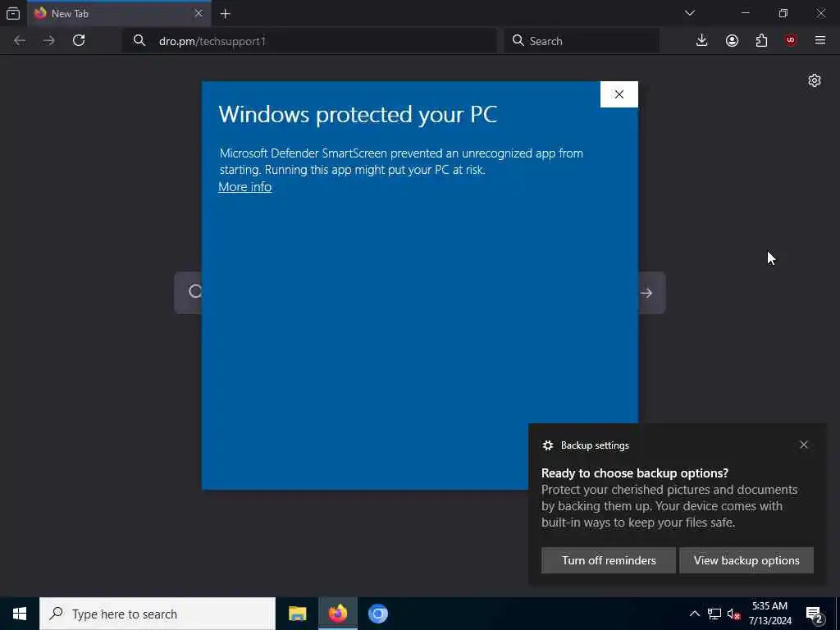Screen dimensions: 840x630
Task: Click View backup options button
Action: [x=746, y=560]
